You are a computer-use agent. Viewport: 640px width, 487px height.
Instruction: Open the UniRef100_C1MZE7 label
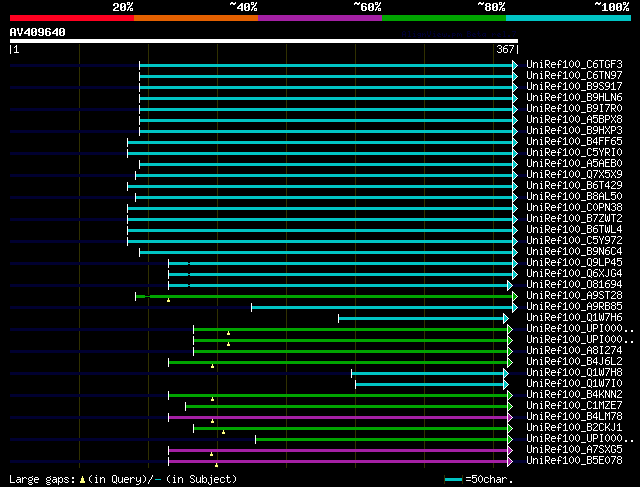tap(574, 406)
